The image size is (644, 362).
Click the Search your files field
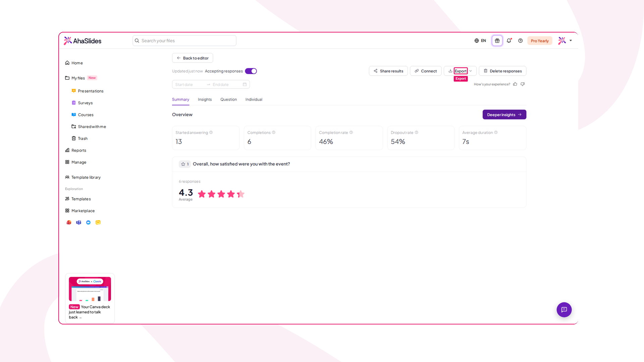pyautogui.click(x=184, y=41)
